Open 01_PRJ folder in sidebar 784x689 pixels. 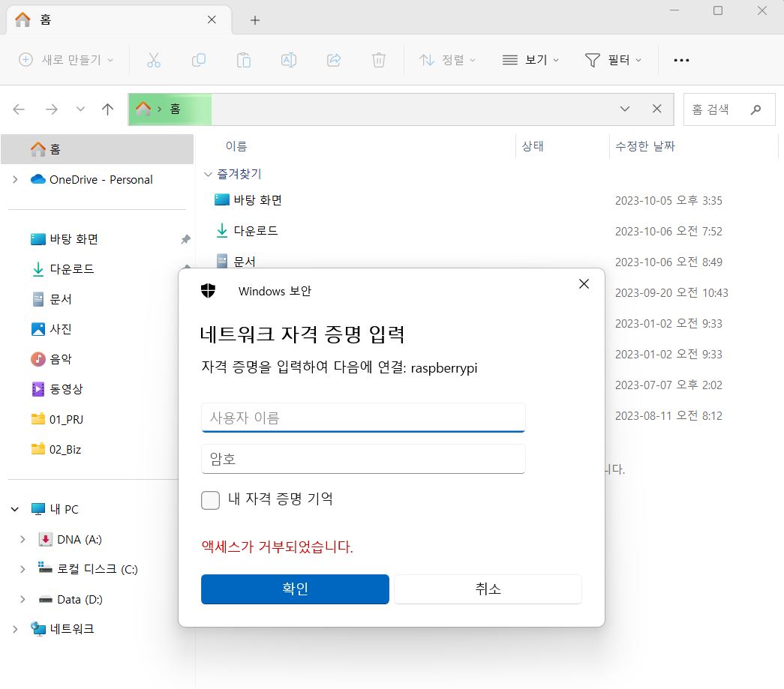click(x=66, y=419)
